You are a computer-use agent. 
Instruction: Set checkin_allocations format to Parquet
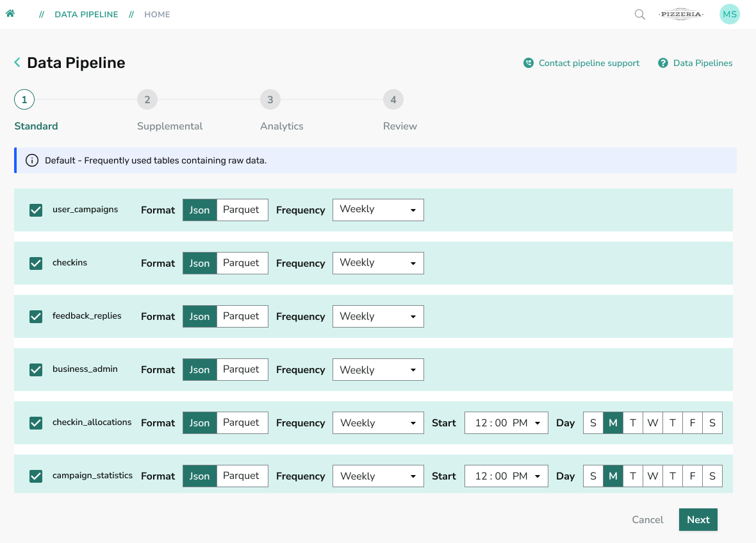(x=242, y=422)
